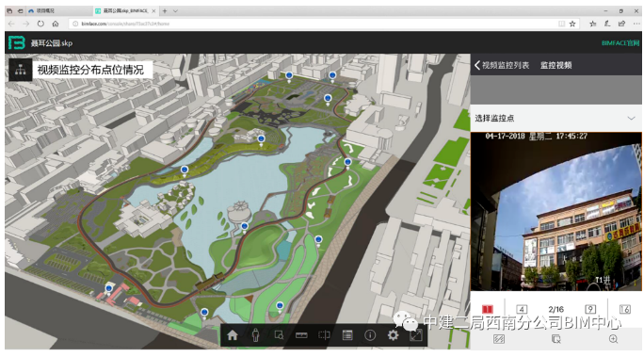Click the close-all-windows icon below the video panel
Image resolution: width=644 pixels, height=357 pixels.
556,339
